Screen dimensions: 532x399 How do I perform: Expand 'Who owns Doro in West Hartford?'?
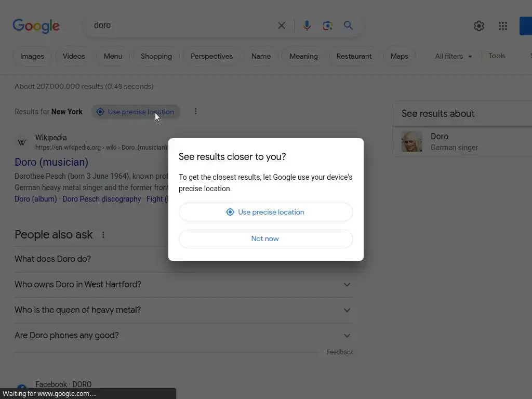(x=183, y=284)
